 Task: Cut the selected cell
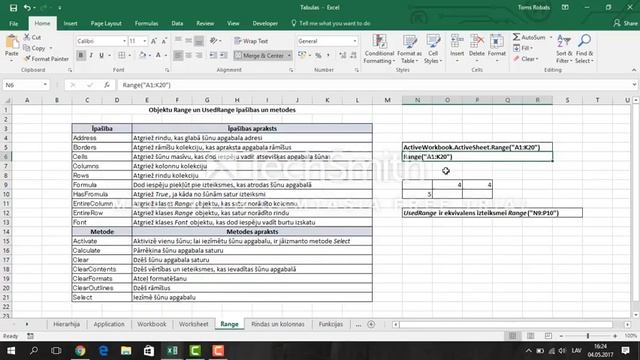point(33,37)
